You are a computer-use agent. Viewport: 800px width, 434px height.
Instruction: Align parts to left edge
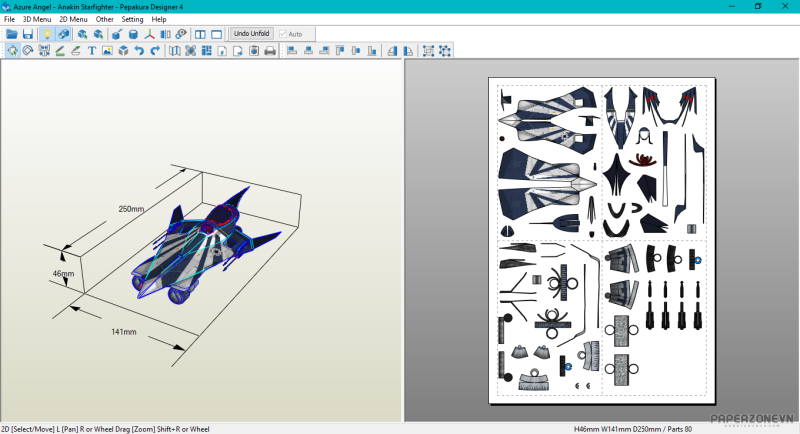point(292,50)
